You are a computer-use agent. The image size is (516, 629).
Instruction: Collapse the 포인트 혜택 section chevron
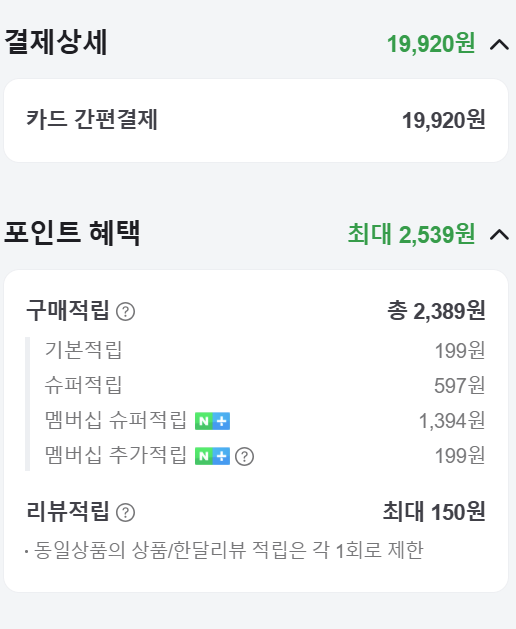(x=499, y=234)
